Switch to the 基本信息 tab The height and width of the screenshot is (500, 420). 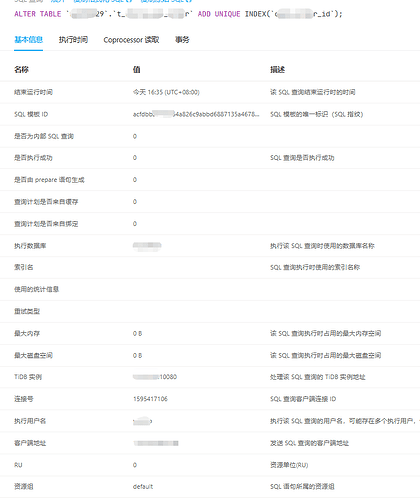click(x=28, y=40)
